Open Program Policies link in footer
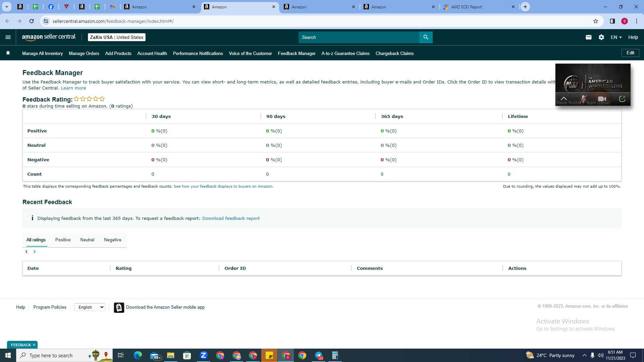Image resolution: width=644 pixels, height=362 pixels. [50, 307]
